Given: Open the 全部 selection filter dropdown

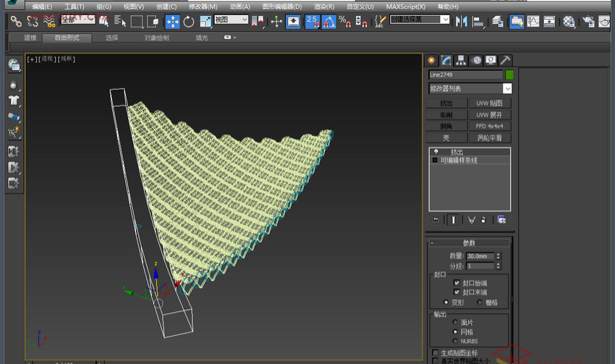Looking at the screenshot, I should (x=78, y=20).
